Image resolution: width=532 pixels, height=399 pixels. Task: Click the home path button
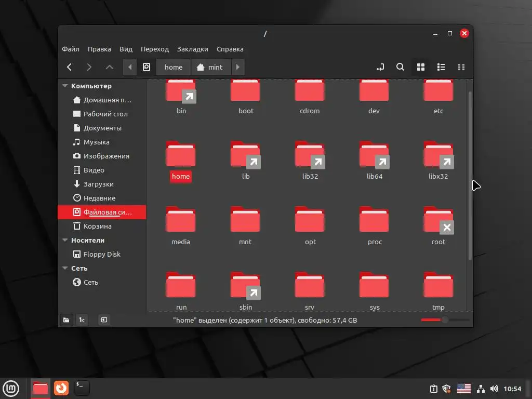174,67
